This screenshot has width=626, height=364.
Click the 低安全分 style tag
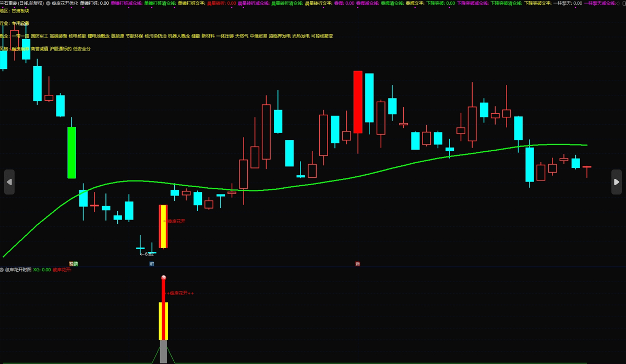click(82, 48)
